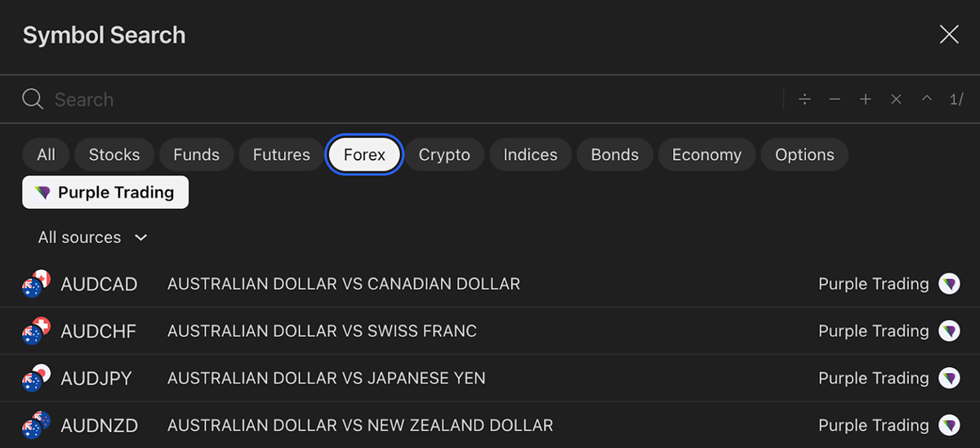The height and width of the screenshot is (448, 980).
Task: Switch to the Crypto tab
Action: click(x=444, y=155)
